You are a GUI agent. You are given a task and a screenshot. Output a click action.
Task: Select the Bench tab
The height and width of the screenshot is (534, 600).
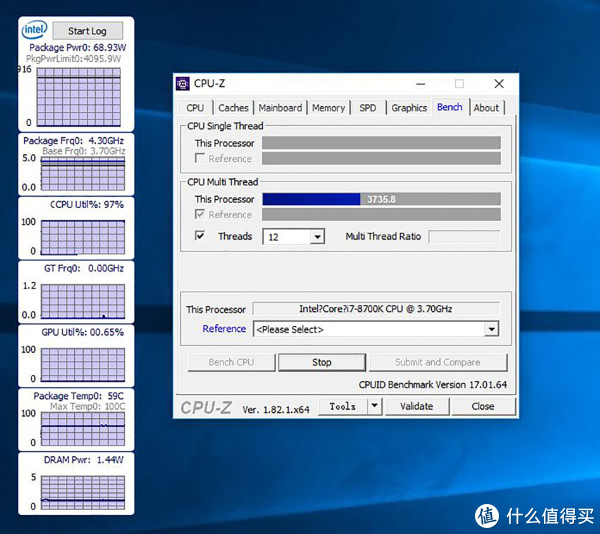[x=450, y=107]
